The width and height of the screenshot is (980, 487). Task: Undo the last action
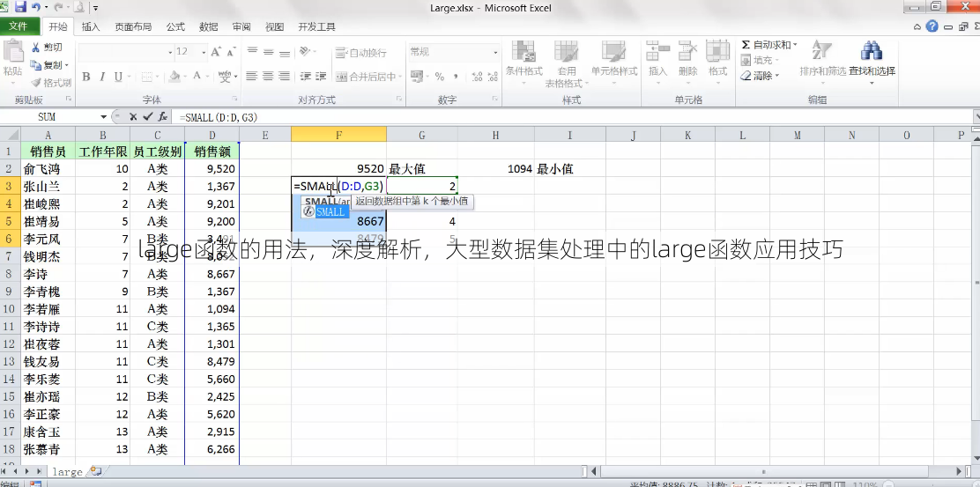pos(35,8)
